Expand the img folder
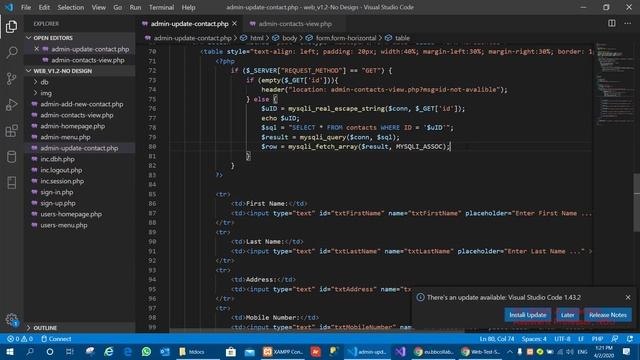640x360 pixels. click(x=79, y=93)
